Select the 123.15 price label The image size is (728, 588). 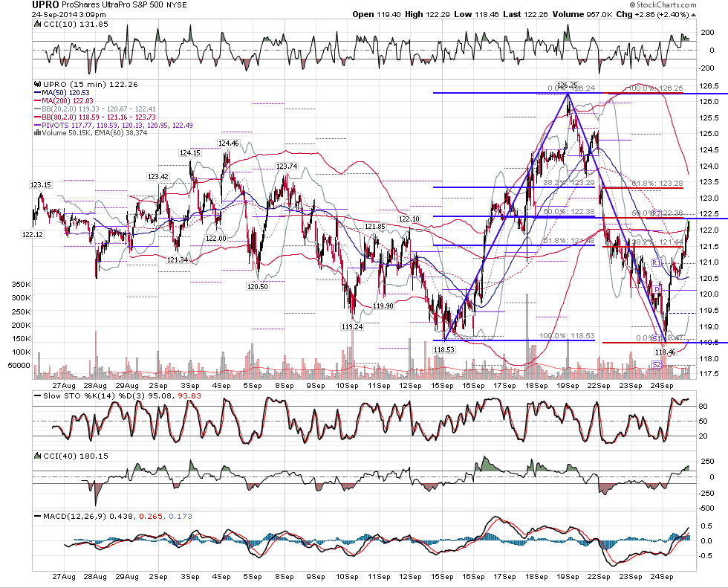pos(41,185)
